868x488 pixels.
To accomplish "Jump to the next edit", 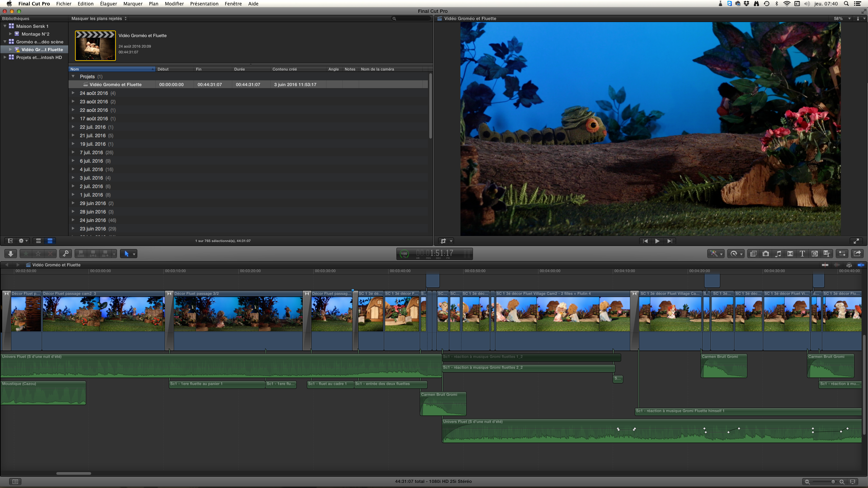I will coord(670,241).
